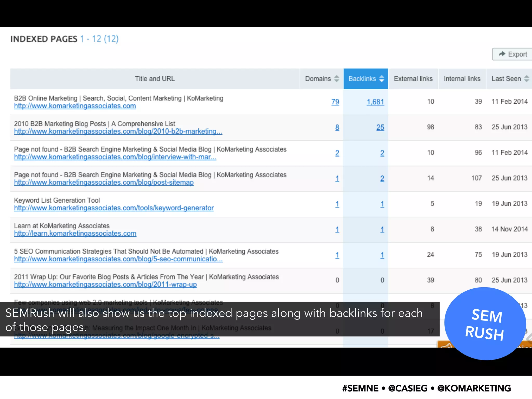This screenshot has width=532, height=399.
Task: Click domains count 8 in the 2010 blog row
Action: 337,127
